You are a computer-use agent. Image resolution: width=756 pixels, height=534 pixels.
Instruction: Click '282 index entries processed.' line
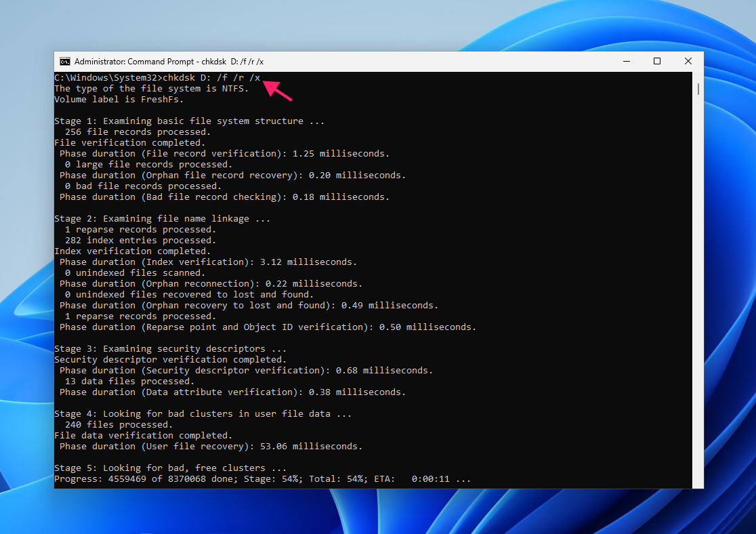(x=140, y=240)
